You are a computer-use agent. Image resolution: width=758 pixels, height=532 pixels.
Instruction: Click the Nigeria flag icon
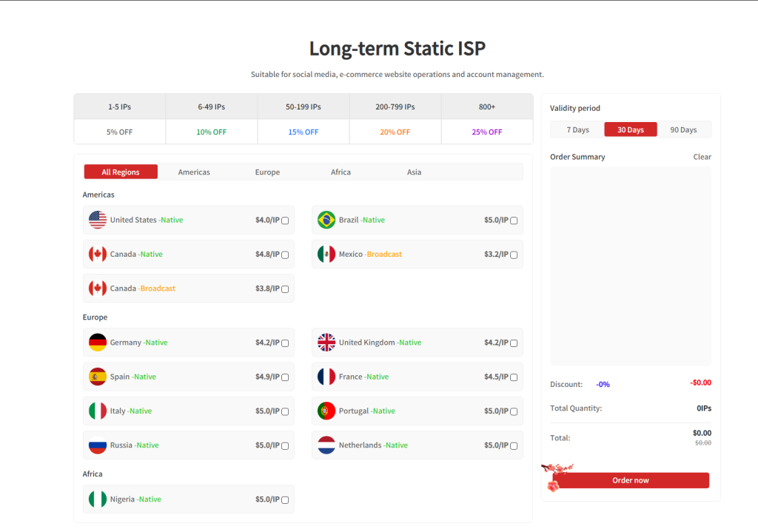click(x=97, y=499)
